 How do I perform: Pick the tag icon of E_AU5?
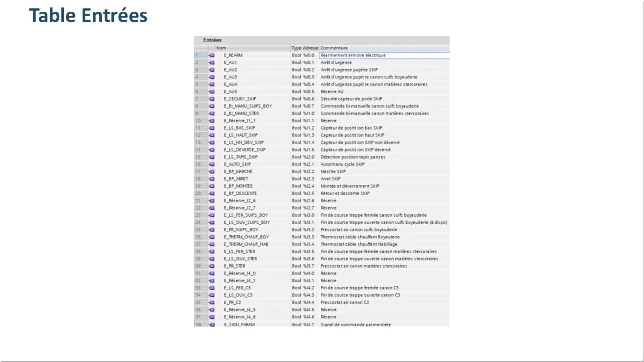point(212,92)
